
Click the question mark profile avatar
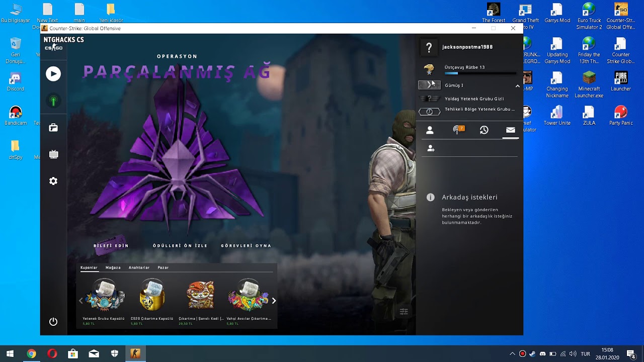[x=429, y=48]
